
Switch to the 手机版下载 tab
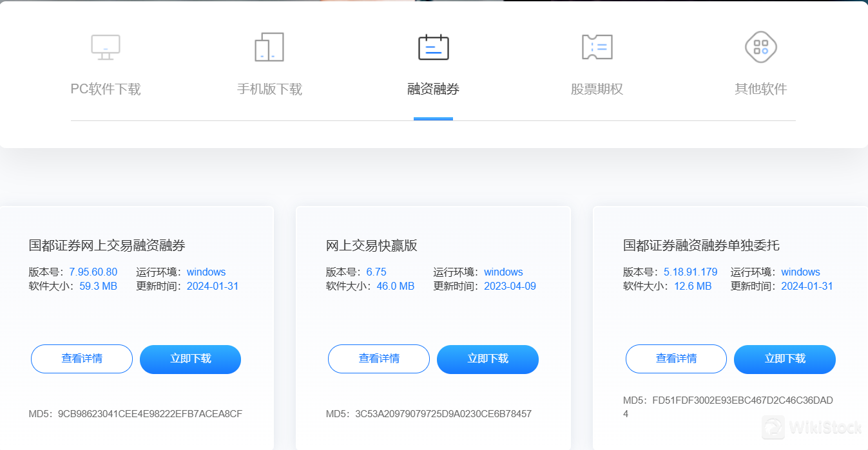(269, 89)
